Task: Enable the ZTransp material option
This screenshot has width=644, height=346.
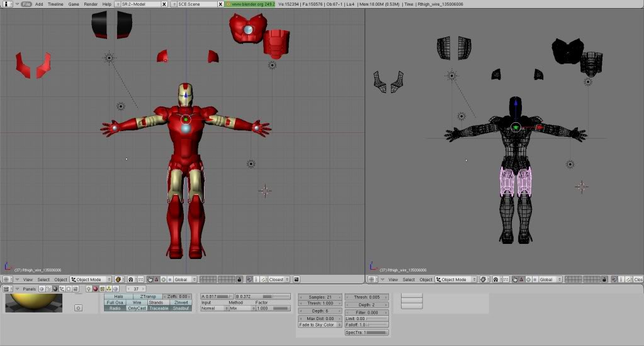Action: (148, 296)
